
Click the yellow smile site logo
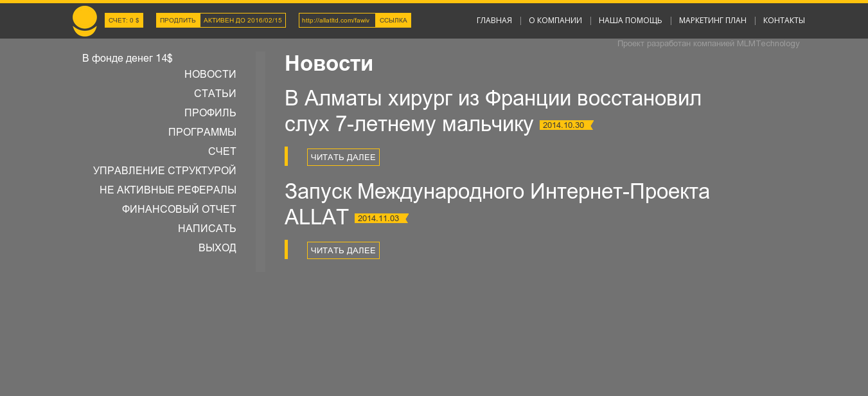click(85, 21)
